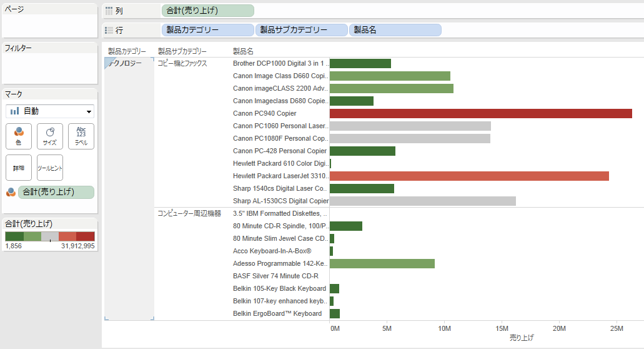Select 合計(売り上げ) pill on columns shelf

(x=208, y=11)
